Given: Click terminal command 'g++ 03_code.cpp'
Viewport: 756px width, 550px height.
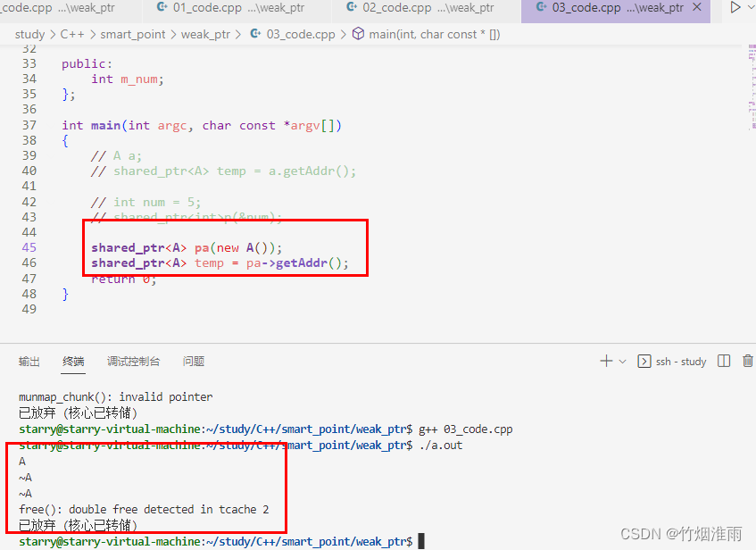Looking at the screenshot, I should 465,429.
